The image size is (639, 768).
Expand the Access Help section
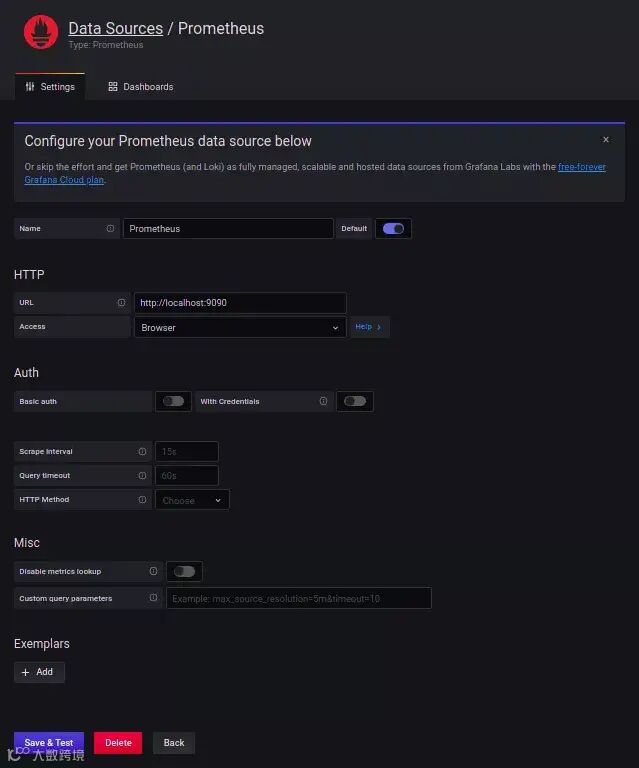coord(369,327)
